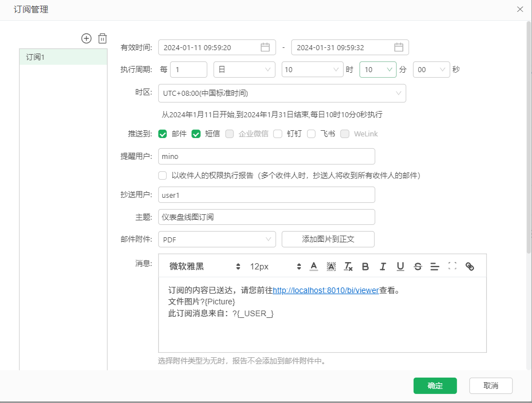Expand the 日 execution period dropdown
This screenshot has height=403, width=532.
click(243, 69)
